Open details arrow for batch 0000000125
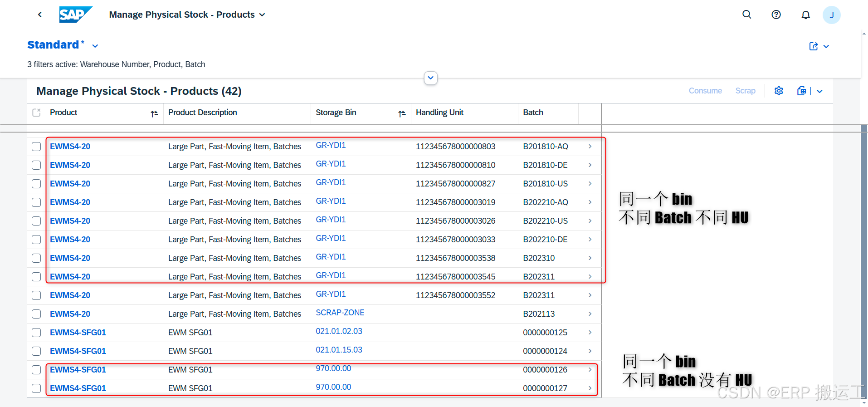This screenshot has width=868, height=407. pyautogui.click(x=590, y=332)
